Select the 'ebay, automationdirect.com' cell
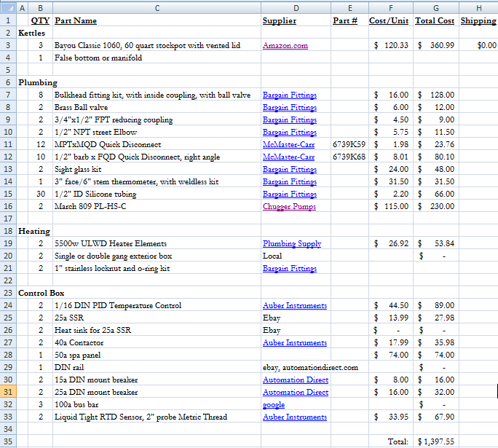Image resolution: width=498 pixels, height=448 pixels. click(x=310, y=368)
